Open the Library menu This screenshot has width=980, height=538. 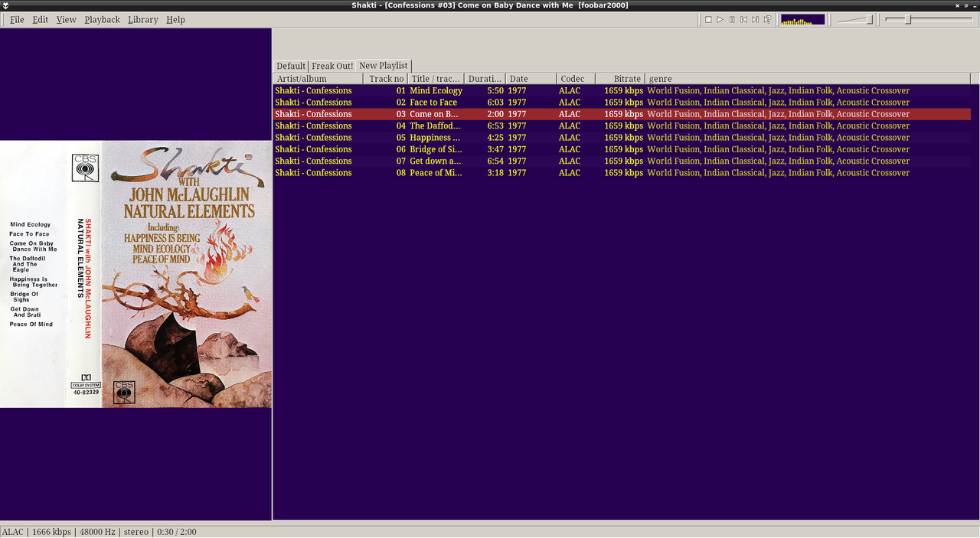[x=142, y=20]
